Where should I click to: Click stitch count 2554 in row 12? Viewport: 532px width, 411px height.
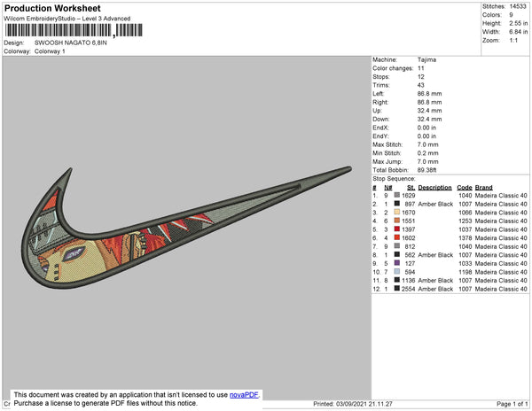tap(409, 289)
